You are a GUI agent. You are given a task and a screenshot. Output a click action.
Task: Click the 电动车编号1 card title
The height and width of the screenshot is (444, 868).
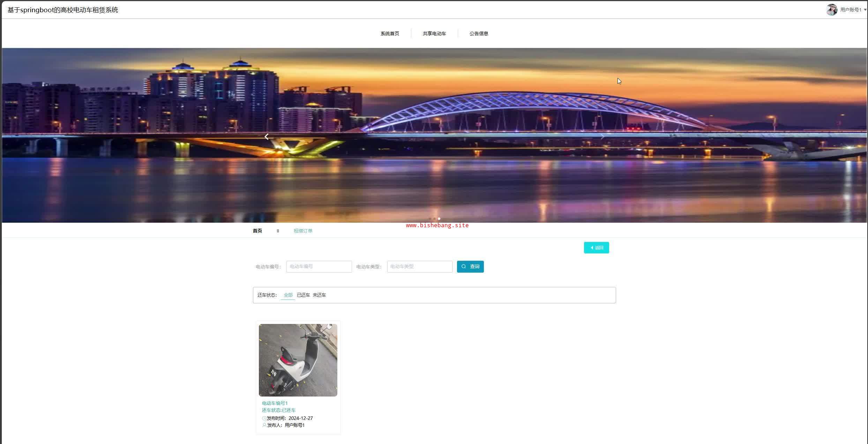pyautogui.click(x=275, y=403)
